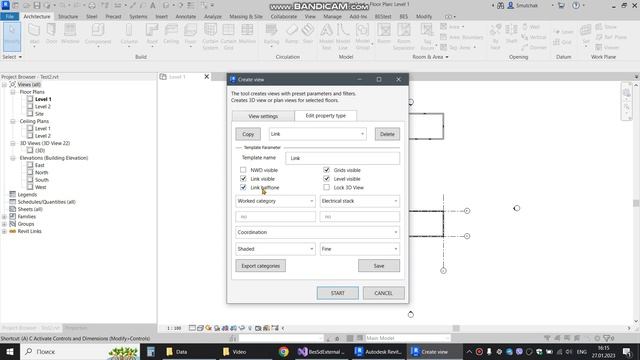Uncheck the Link visible checkbox
This screenshot has width=640, height=360.
click(x=243, y=179)
